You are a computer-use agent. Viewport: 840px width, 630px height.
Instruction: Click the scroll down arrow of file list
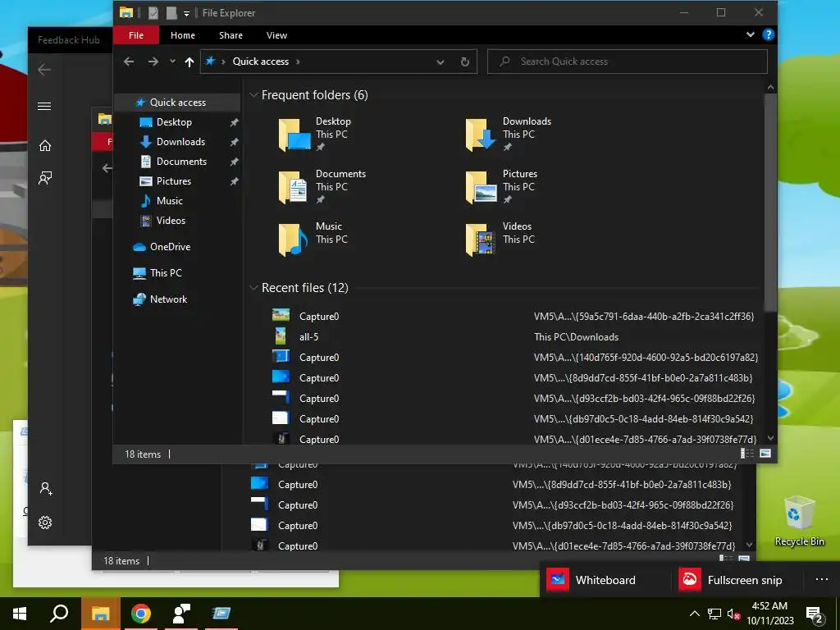click(770, 438)
